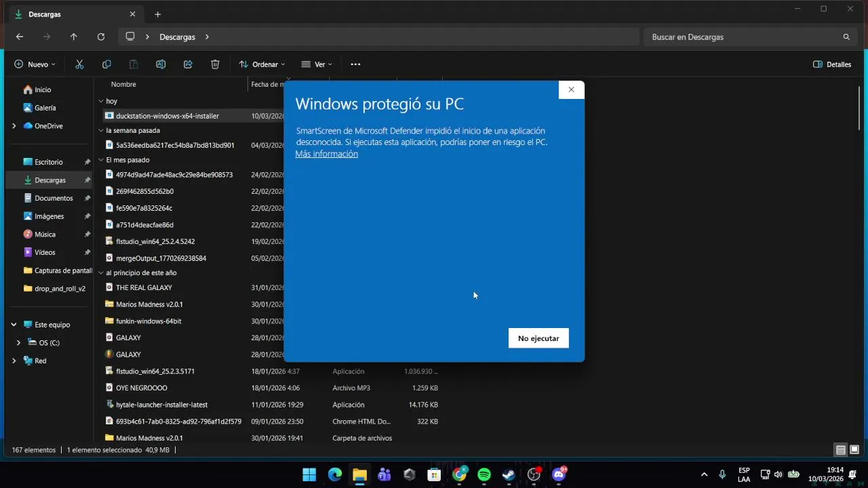Open the Nuevo dropdown menu
This screenshot has width=868, height=488.
pyautogui.click(x=35, y=64)
